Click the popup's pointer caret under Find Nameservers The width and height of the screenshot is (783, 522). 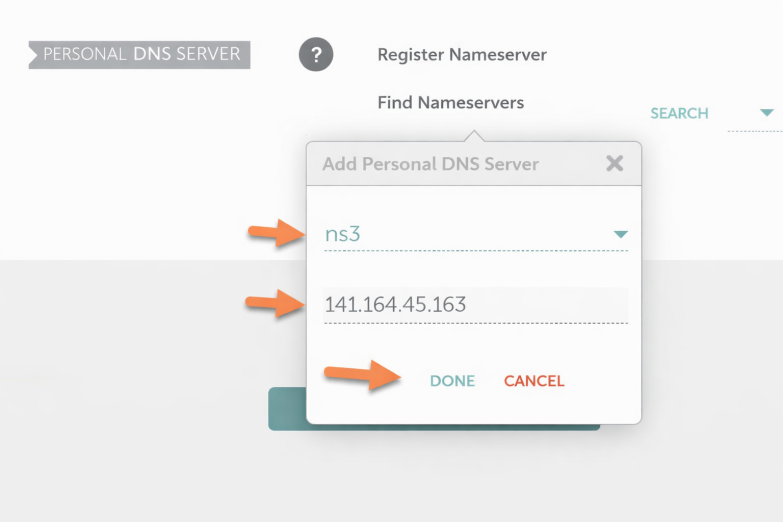click(474, 136)
